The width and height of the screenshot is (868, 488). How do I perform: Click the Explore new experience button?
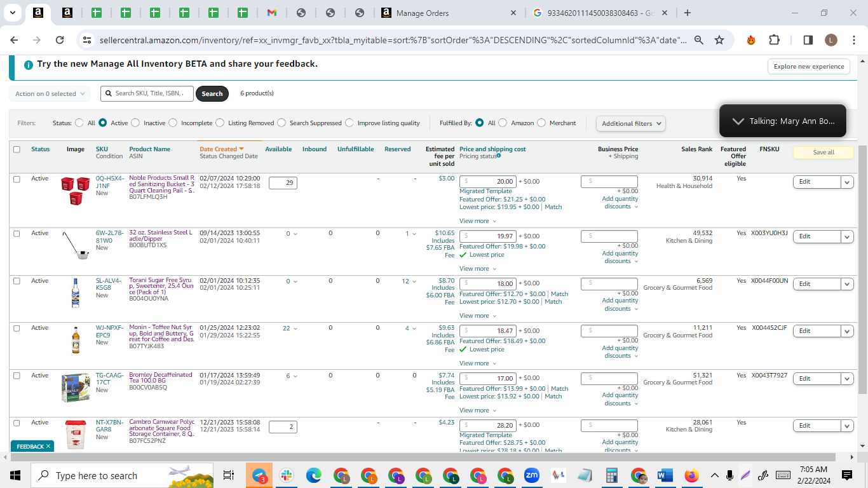tap(809, 66)
